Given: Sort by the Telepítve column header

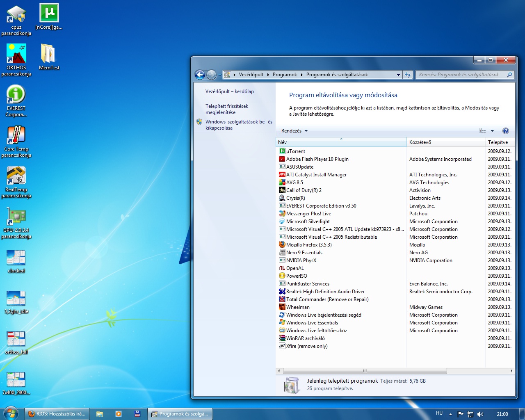Looking at the screenshot, I should pos(500,142).
